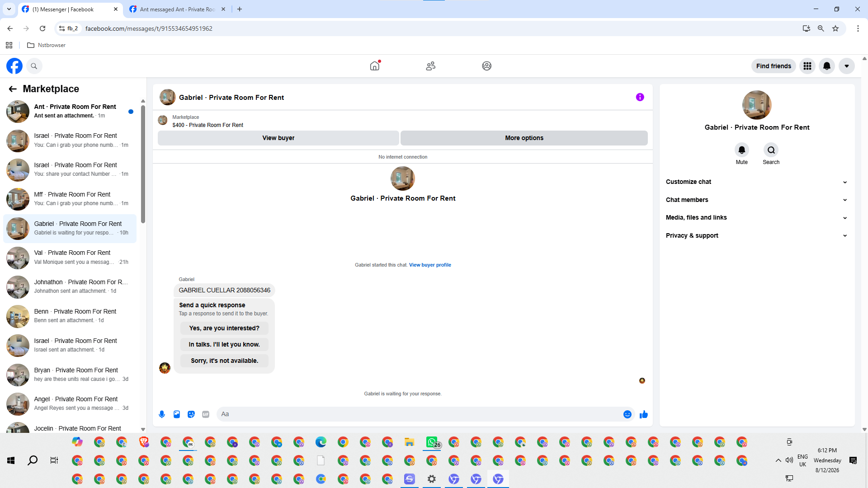Expand Customize chat section
868x488 pixels.
click(x=757, y=182)
